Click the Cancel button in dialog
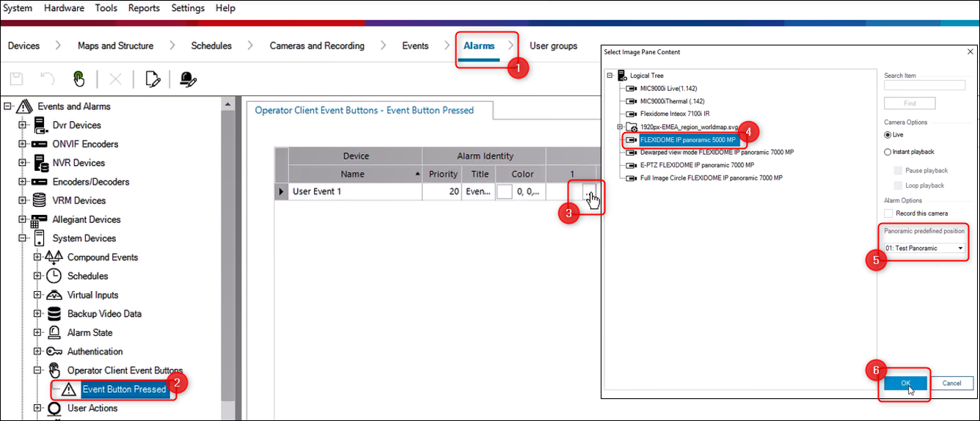This screenshot has width=980, height=421. coord(951,383)
